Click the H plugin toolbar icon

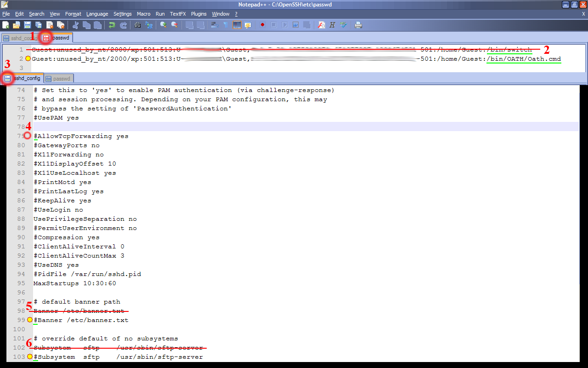click(332, 25)
